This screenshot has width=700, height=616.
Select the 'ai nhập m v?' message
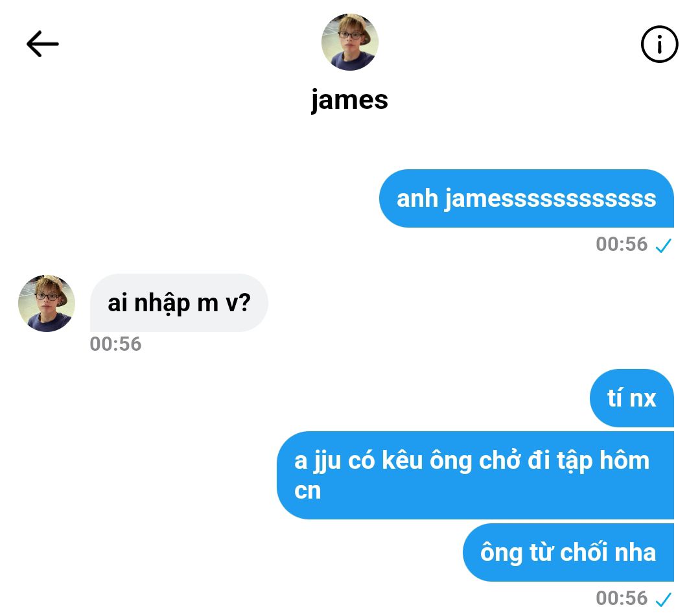tap(179, 303)
